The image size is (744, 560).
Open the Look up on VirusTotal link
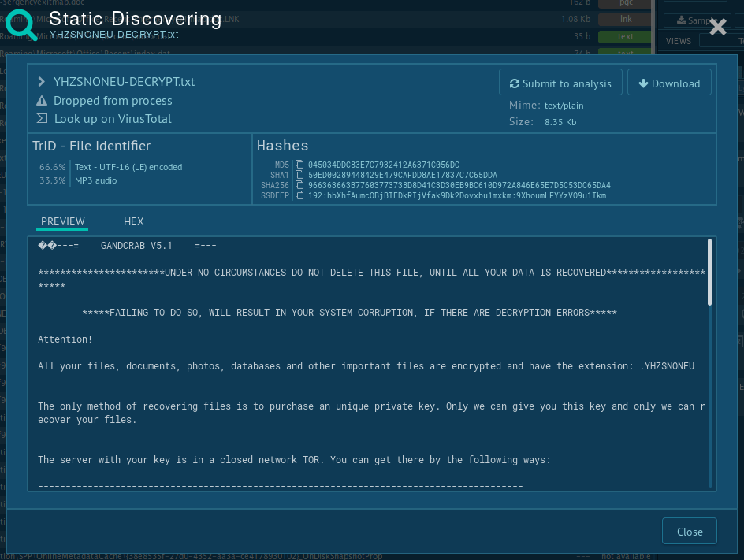[113, 119]
